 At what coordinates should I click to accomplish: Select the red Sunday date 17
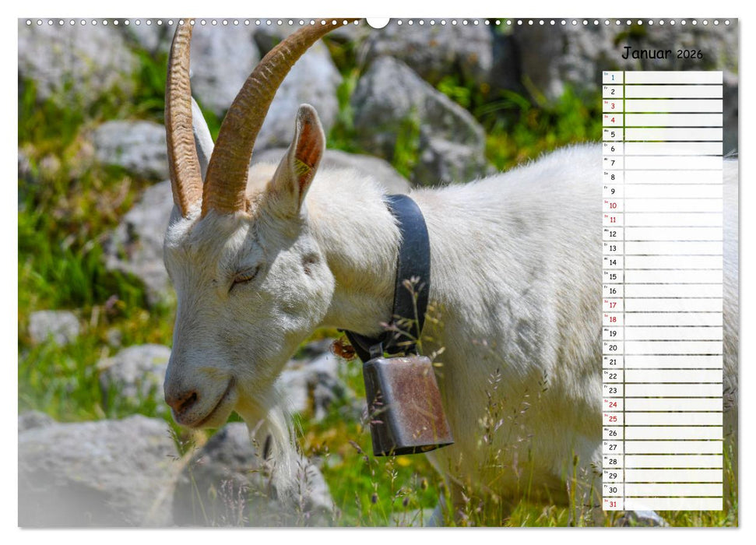click(613, 304)
